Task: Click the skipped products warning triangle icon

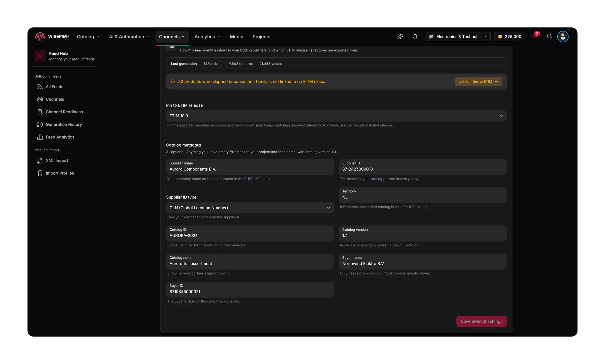Action: pyautogui.click(x=173, y=81)
